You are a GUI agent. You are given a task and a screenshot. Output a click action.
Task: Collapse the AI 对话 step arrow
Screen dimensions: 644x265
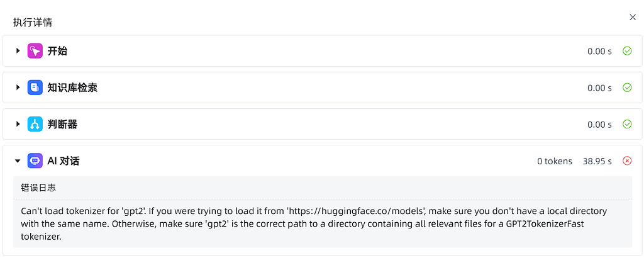[18, 161]
